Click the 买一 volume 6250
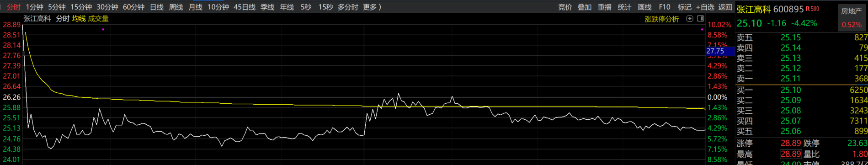868x165 pixels. coord(858,90)
